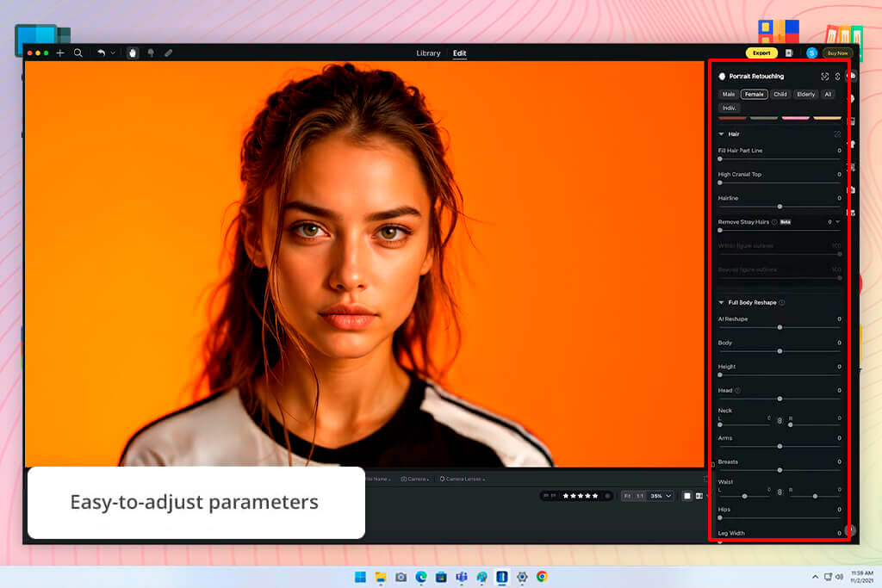Switch to the Edit tab
882x588 pixels.
(x=460, y=53)
